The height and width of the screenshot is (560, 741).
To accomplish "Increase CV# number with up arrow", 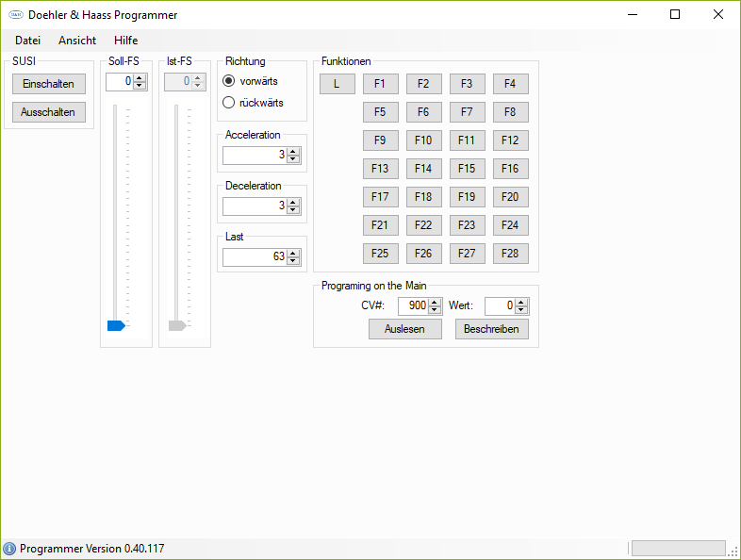I will [435, 303].
